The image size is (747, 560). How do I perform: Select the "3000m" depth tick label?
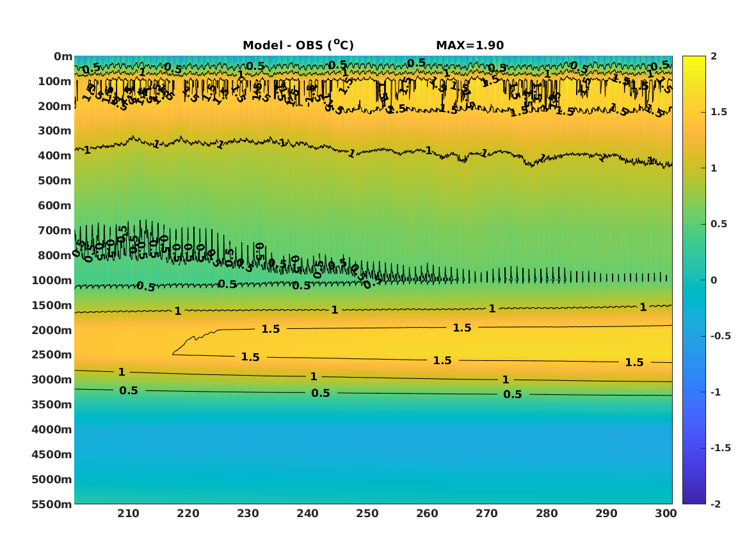[x=52, y=380]
